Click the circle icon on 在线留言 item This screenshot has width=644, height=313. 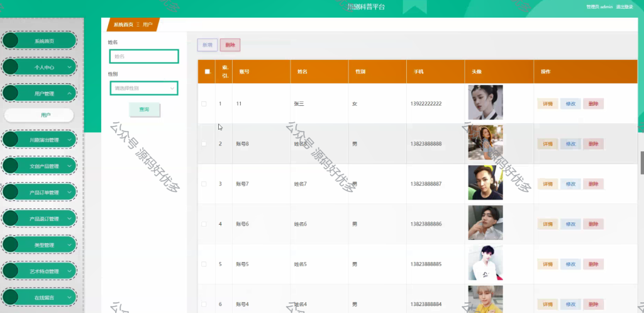tap(10, 297)
